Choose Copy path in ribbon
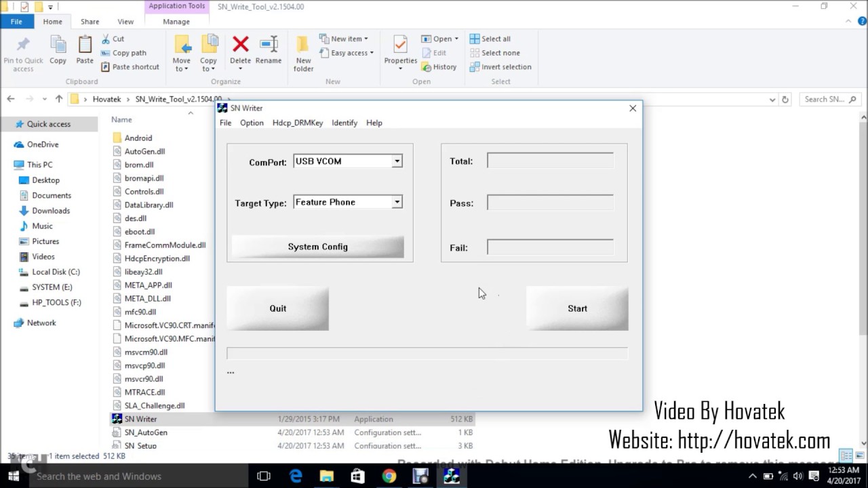 (x=123, y=53)
